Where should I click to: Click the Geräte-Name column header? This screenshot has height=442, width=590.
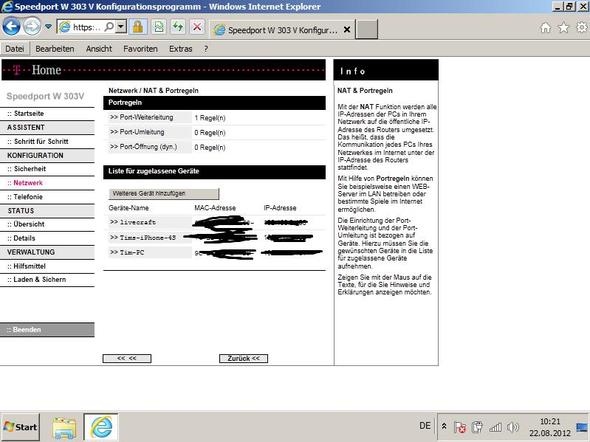pyautogui.click(x=128, y=208)
